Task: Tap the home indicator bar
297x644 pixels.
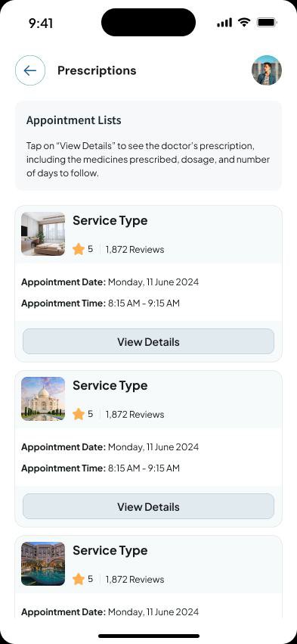Action: [x=148, y=636]
